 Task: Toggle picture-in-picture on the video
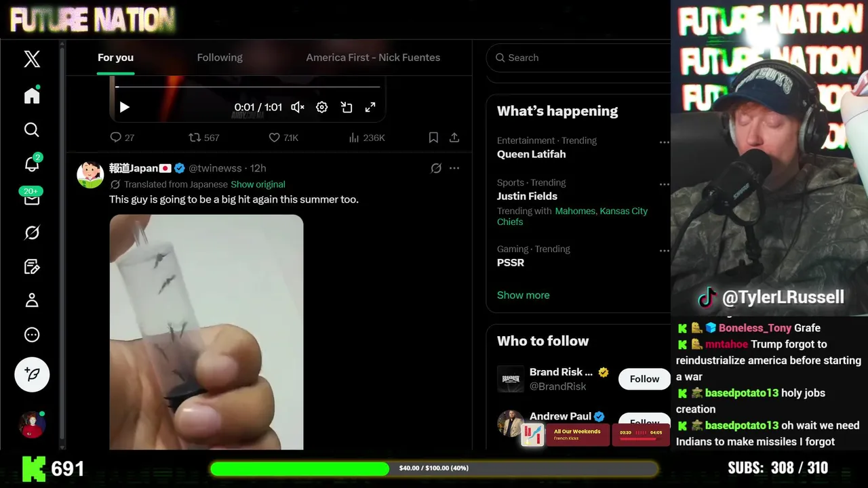coord(347,107)
